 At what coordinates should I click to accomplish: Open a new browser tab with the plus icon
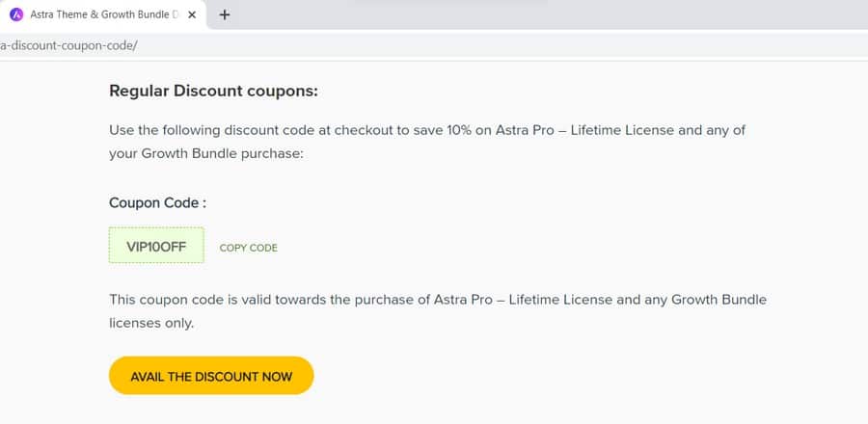point(224,14)
